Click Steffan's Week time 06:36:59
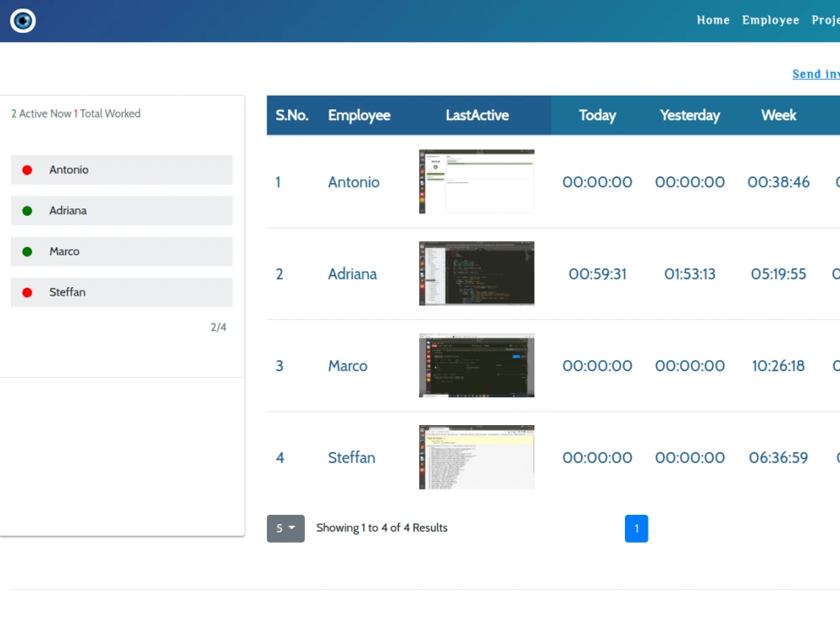 [x=779, y=458]
